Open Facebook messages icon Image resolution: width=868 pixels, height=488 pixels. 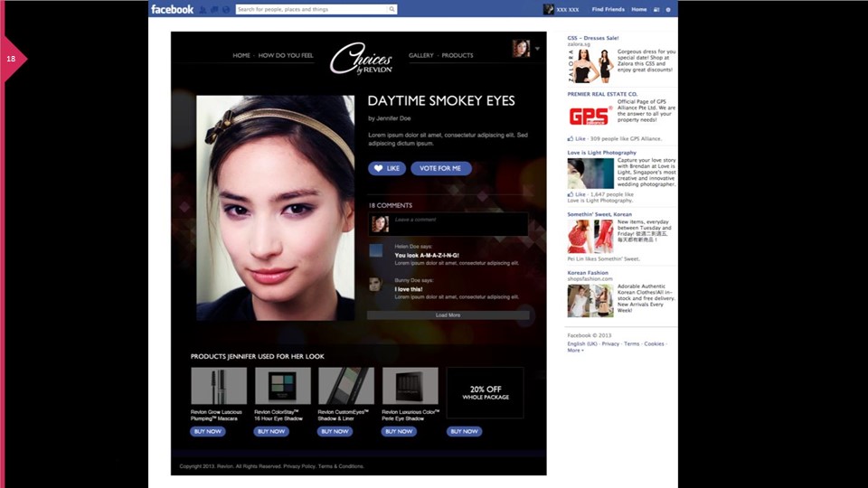coord(214,9)
